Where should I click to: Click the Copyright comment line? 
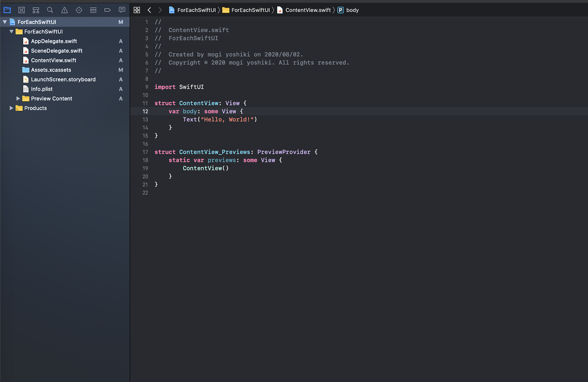pos(252,63)
